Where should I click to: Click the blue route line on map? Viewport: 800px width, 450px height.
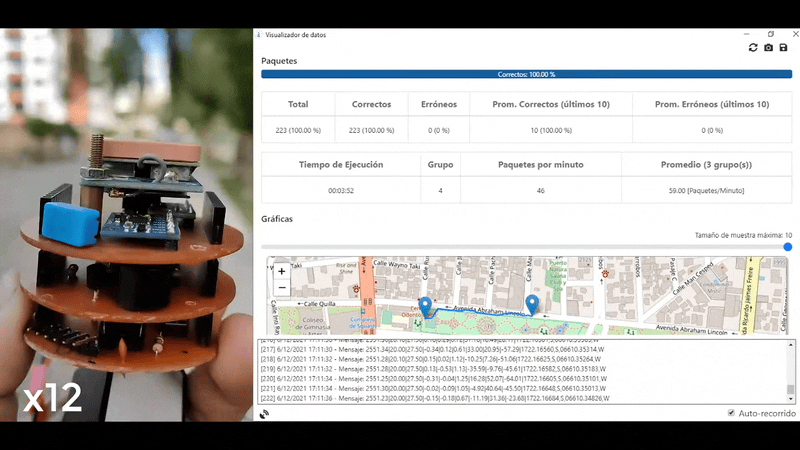tap(480, 312)
